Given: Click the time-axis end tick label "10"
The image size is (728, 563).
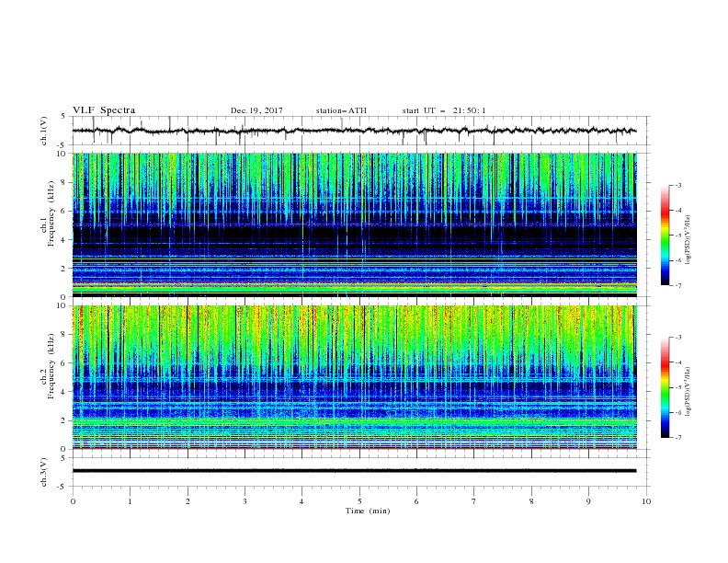Looking at the screenshot, I should (646, 501).
